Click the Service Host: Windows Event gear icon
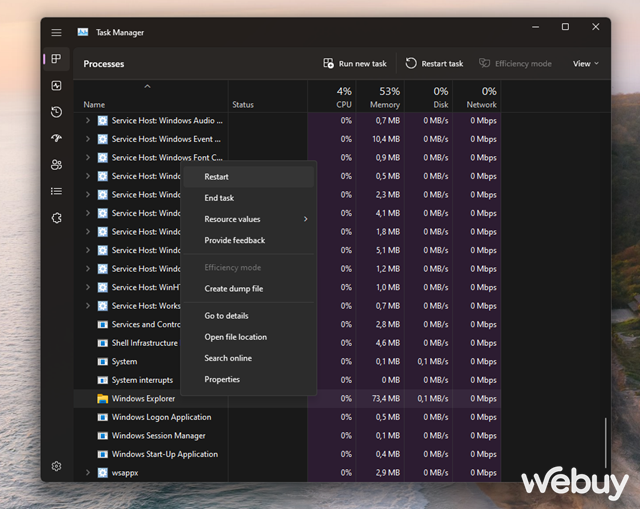This screenshot has width=640, height=509. tap(102, 139)
